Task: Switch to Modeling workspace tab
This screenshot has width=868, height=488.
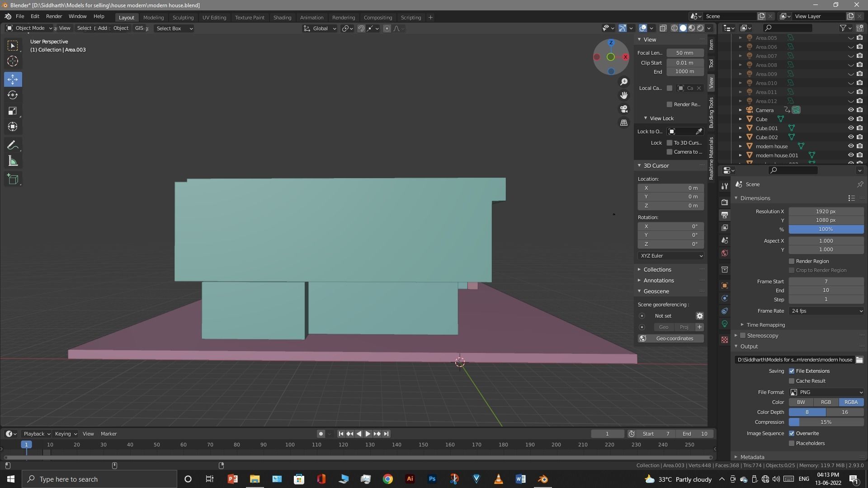Action: coord(153,18)
